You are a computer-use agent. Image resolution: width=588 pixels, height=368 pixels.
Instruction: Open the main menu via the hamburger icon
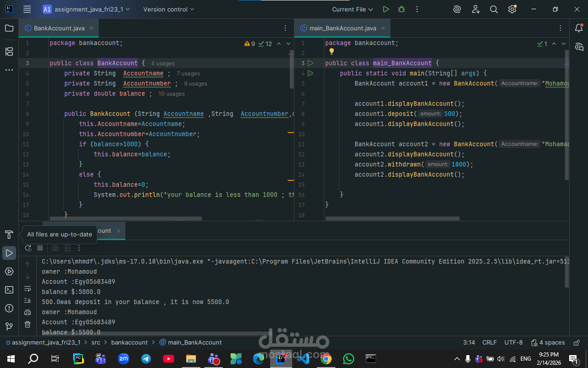27,9
